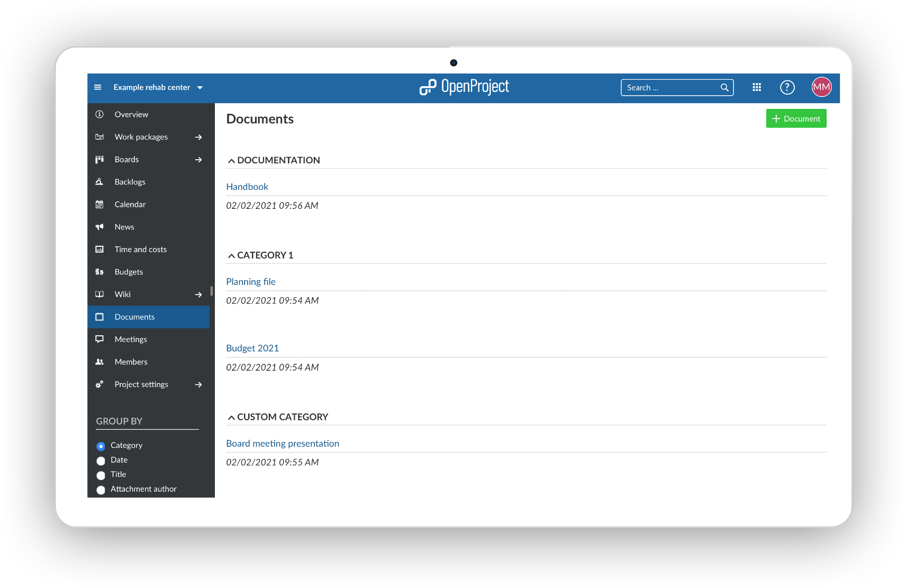Open the MM user avatar menu

[x=821, y=87]
